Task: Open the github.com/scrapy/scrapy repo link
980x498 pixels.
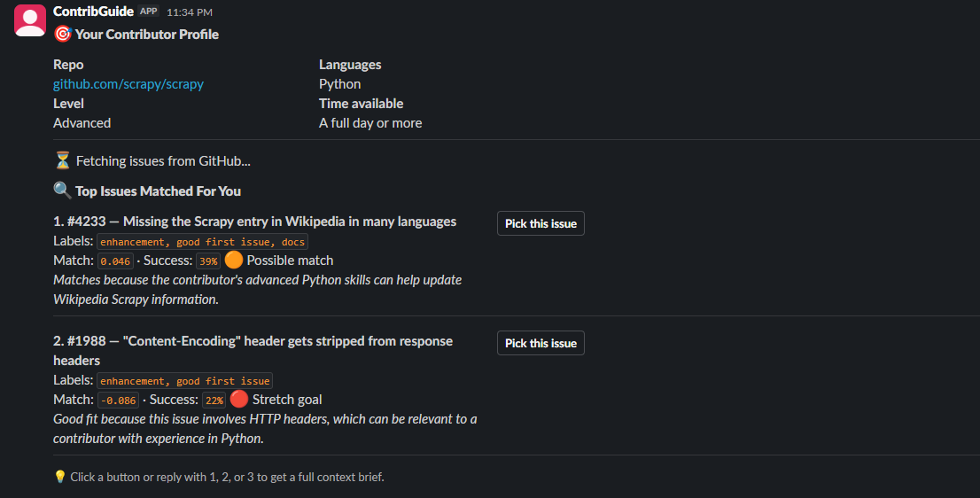Action: [128, 83]
